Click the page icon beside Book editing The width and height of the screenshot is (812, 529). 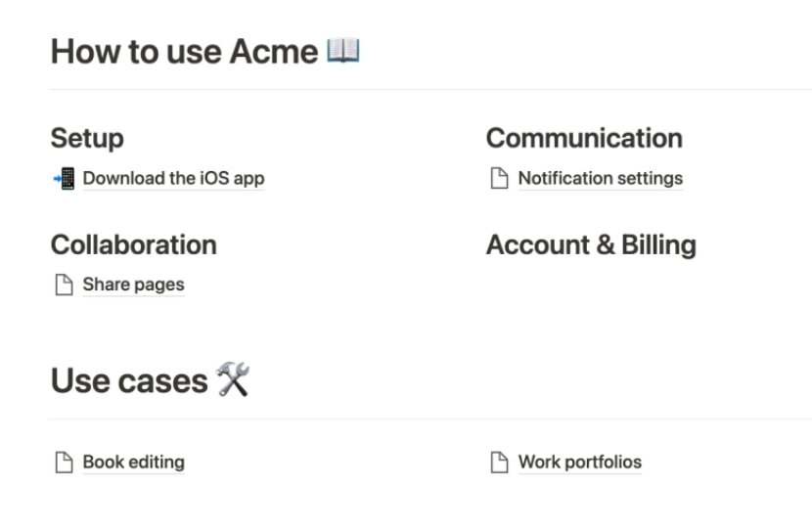(x=64, y=463)
